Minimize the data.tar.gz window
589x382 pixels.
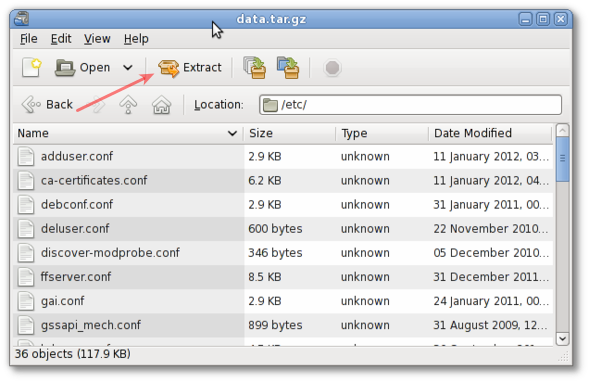(x=526, y=19)
